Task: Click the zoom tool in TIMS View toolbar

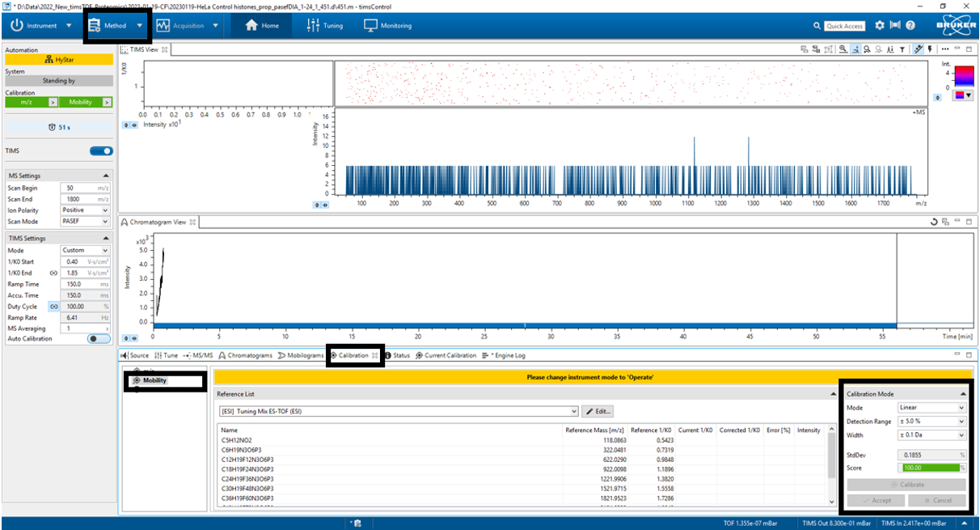Action: click(843, 49)
